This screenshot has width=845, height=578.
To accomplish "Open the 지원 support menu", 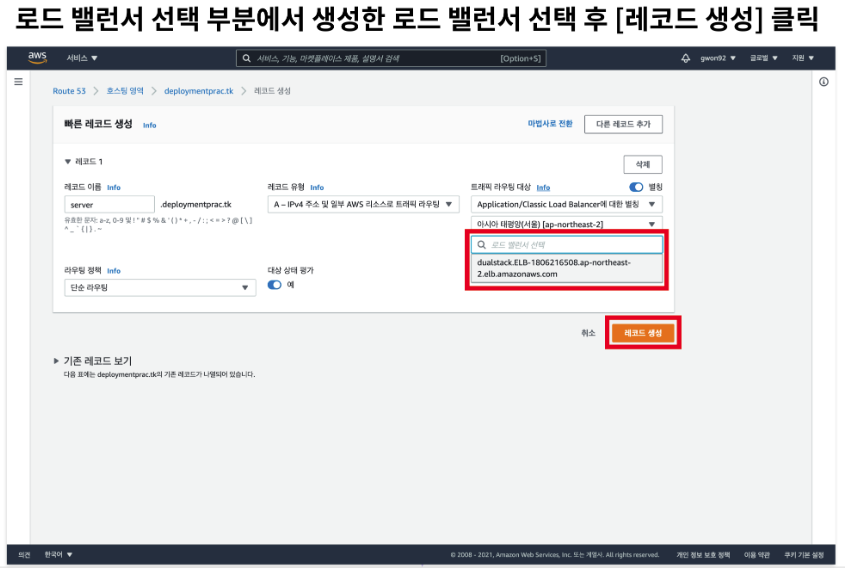I will pos(802,58).
